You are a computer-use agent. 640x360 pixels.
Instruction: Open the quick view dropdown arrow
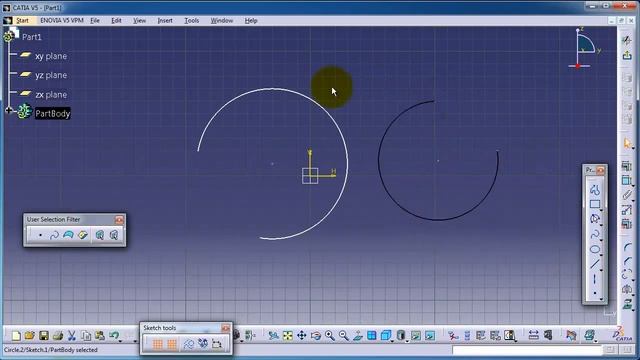[392, 340]
